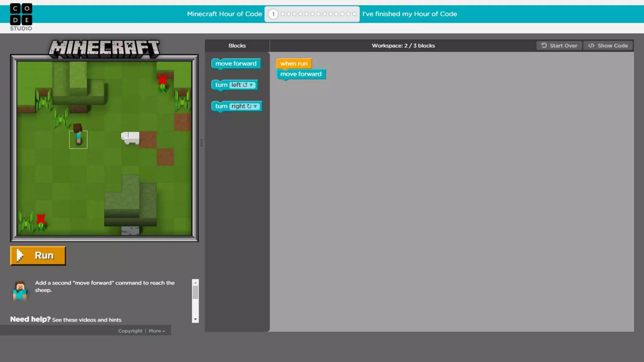Open the left direction dropdown arrow
Image resolution: width=644 pixels, height=362 pixels.
(x=251, y=85)
